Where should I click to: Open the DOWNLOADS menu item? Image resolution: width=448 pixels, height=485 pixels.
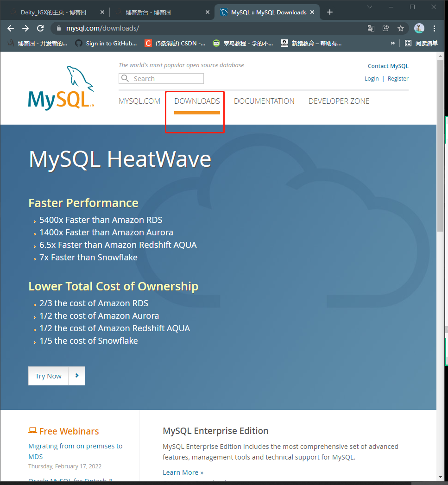coord(197,101)
